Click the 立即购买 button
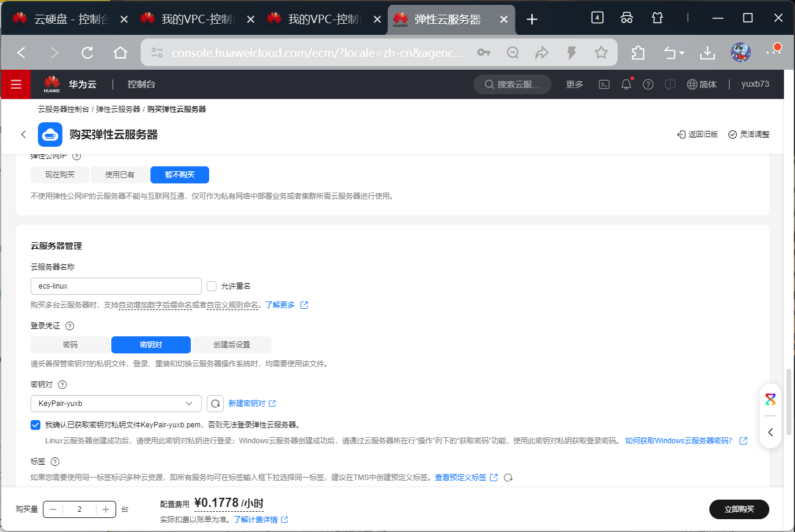This screenshot has width=795, height=532. point(739,509)
